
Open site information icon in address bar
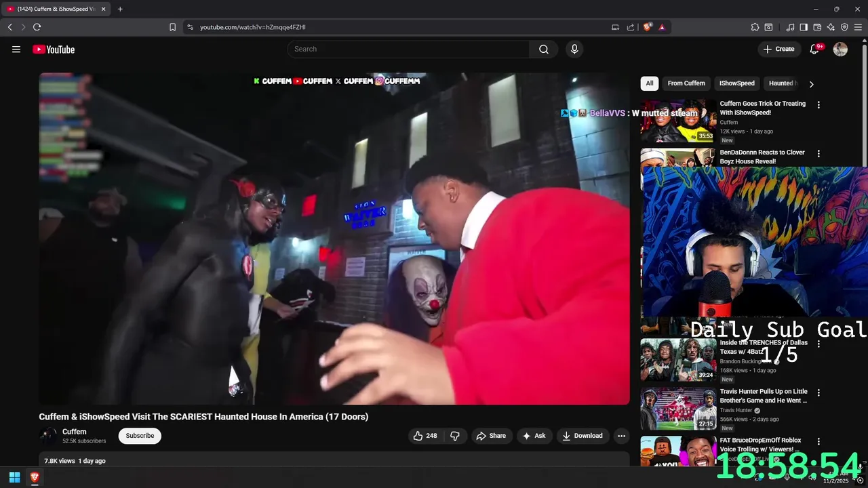pos(190,27)
